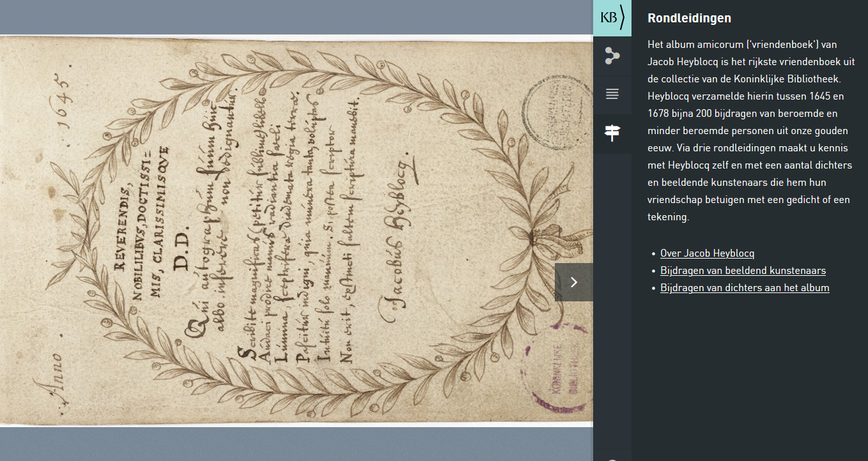868x461 pixels.
Task: Click the manuscript page image
Action: [x=297, y=230]
